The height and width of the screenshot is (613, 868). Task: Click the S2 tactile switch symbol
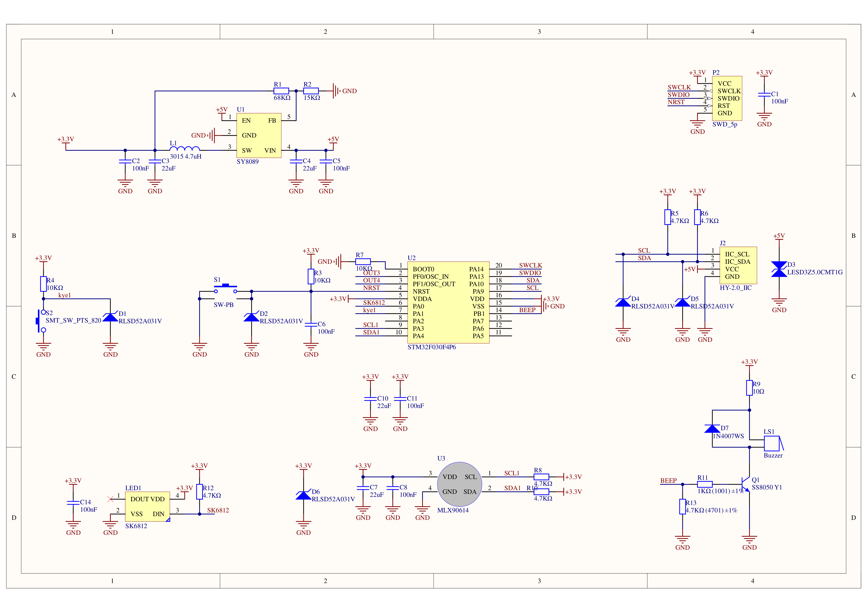tap(41, 321)
